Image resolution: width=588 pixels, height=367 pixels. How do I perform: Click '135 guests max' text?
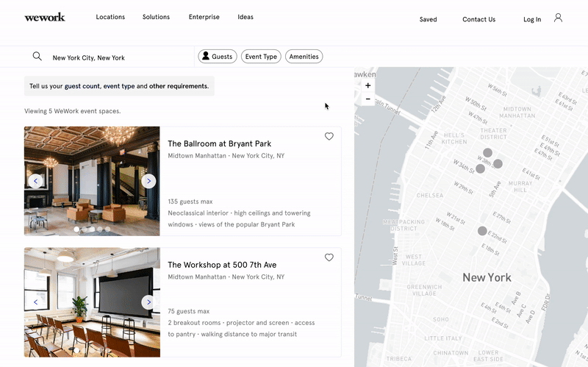(x=190, y=202)
